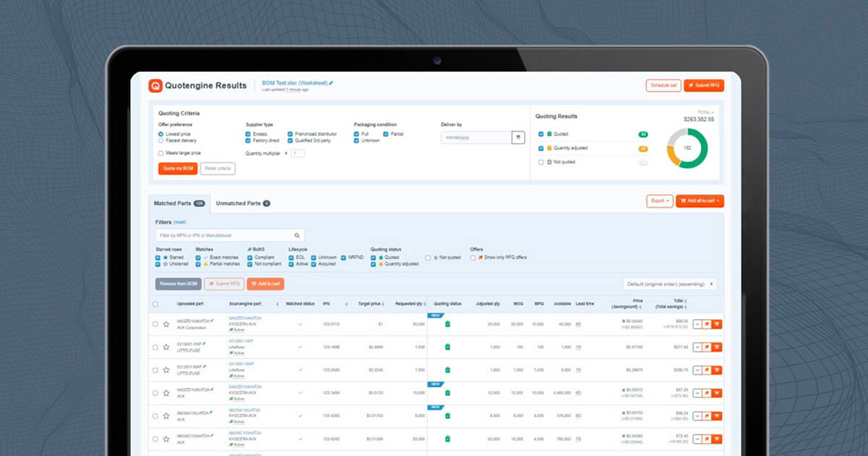This screenshot has height=456, width=868.
Task: Expand the 123-4383 row details chevron
Action: coord(697,416)
